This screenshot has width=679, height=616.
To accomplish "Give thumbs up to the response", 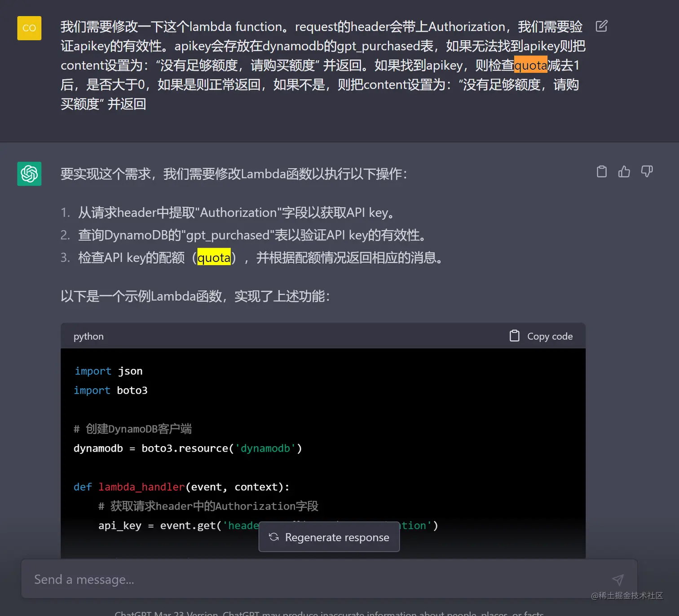I will (624, 172).
